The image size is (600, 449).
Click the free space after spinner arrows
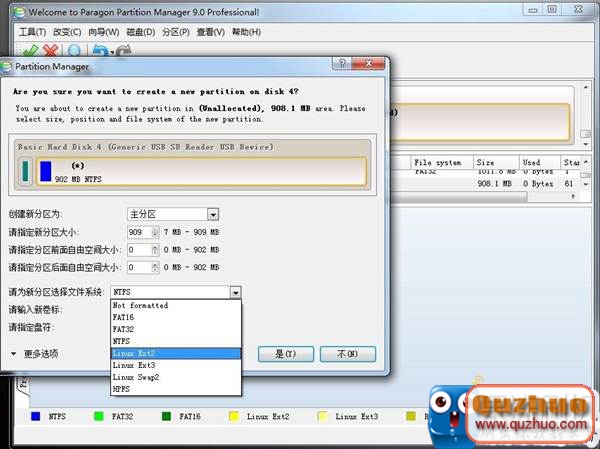pyautogui.click(x=155, y=268)
